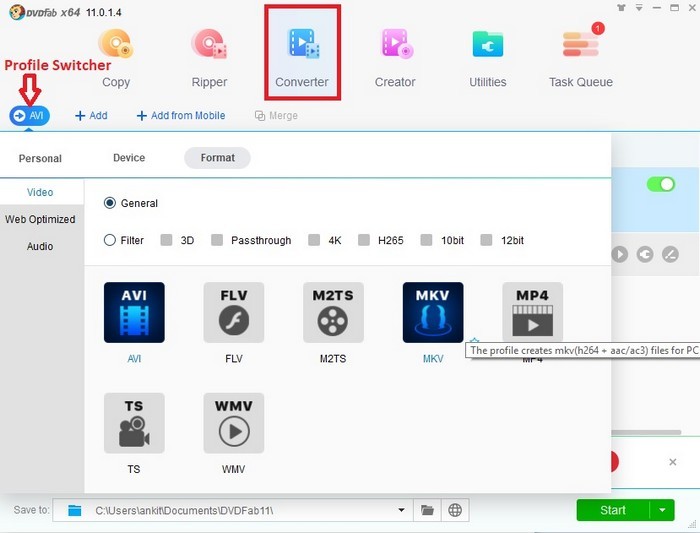Click the WMV format label

233,469
